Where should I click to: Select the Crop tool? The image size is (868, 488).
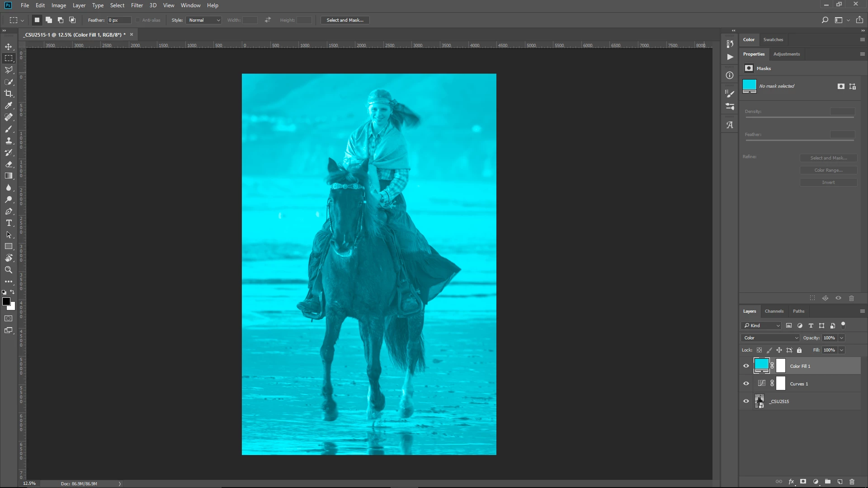(9, 94)
